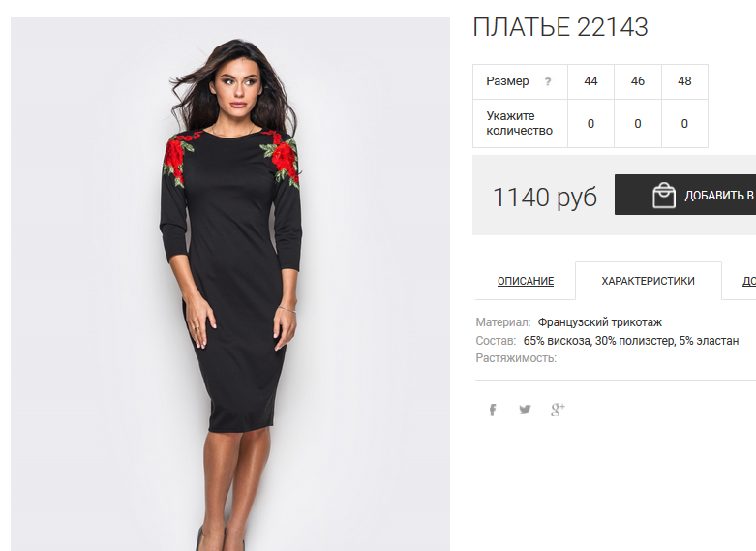Screen dimensions: 756x551
Task: Select the Характеристики tab
Action: pos(648,281)
